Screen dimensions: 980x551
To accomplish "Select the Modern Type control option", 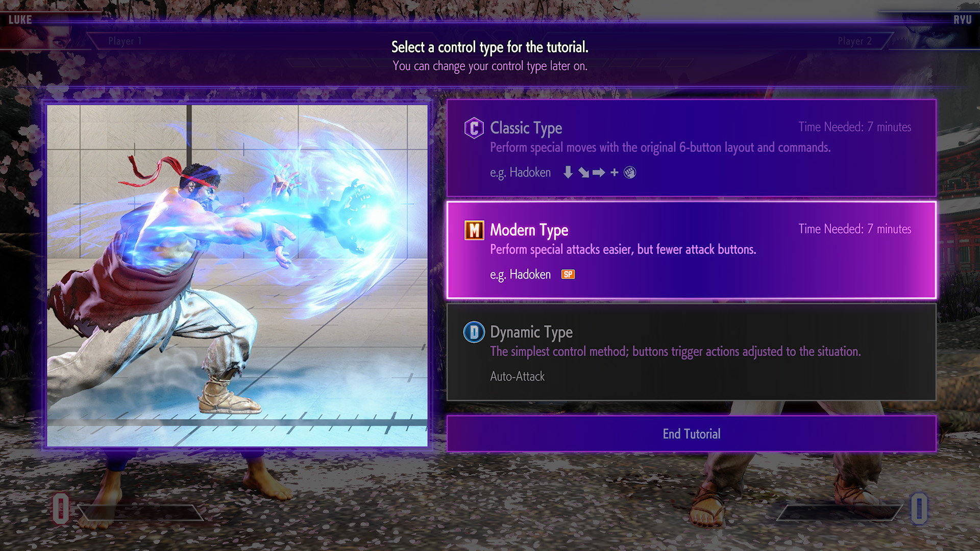I will [x=691, y=250].
